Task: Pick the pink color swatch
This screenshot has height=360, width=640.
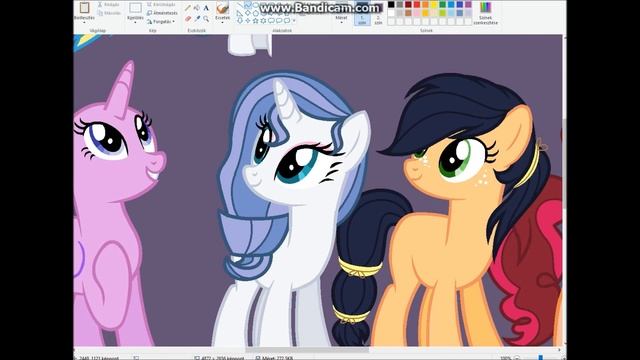Action: click(417, 13)
